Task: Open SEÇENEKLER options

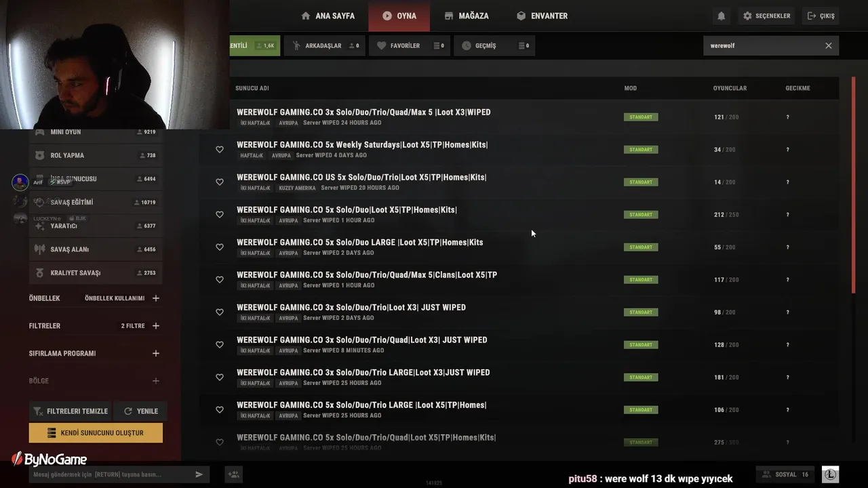Action: [766, 16]
